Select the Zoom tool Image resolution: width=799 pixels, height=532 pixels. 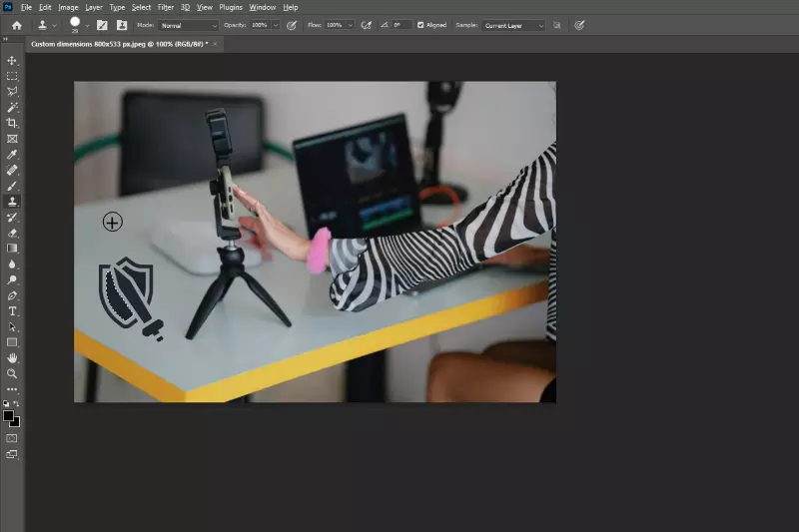(x=12, y=373)
